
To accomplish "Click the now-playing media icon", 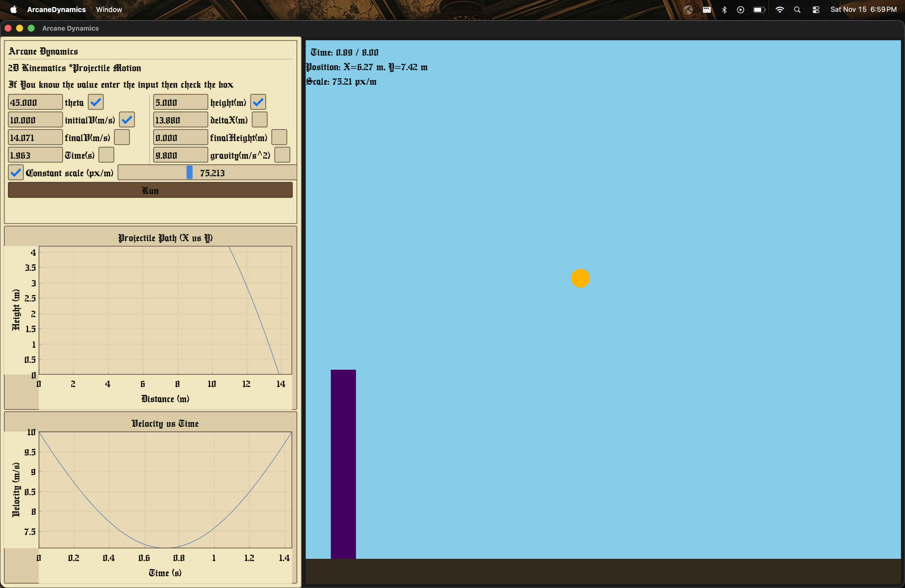I will coord(740,10).
